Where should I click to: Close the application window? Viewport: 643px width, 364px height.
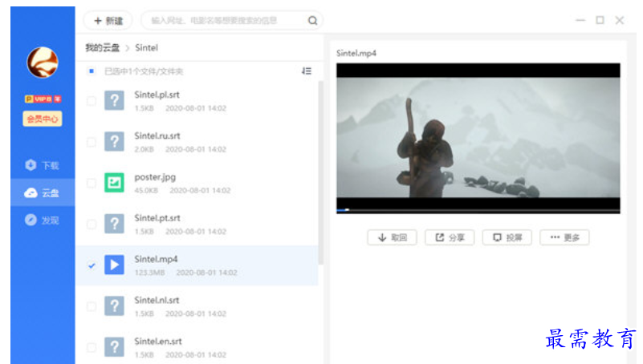(x=620, y=20)
